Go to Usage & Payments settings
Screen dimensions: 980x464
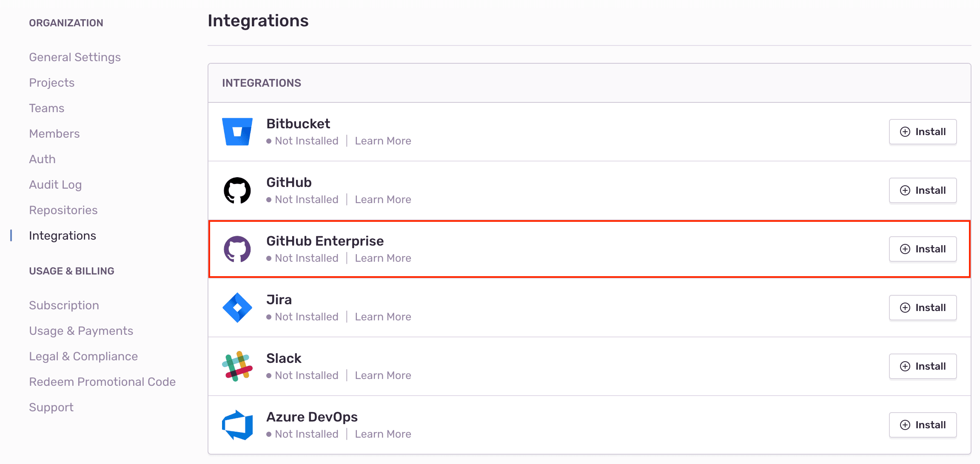81,331
